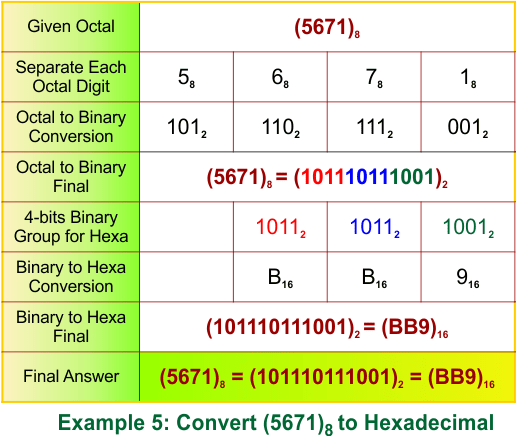
Task: Select the (101110111001)₂ = (BB9)₁₆ equation
Action: [x=327, y=328]
